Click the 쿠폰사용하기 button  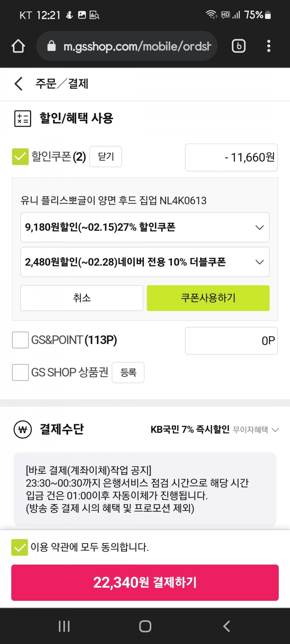point(208,298)
